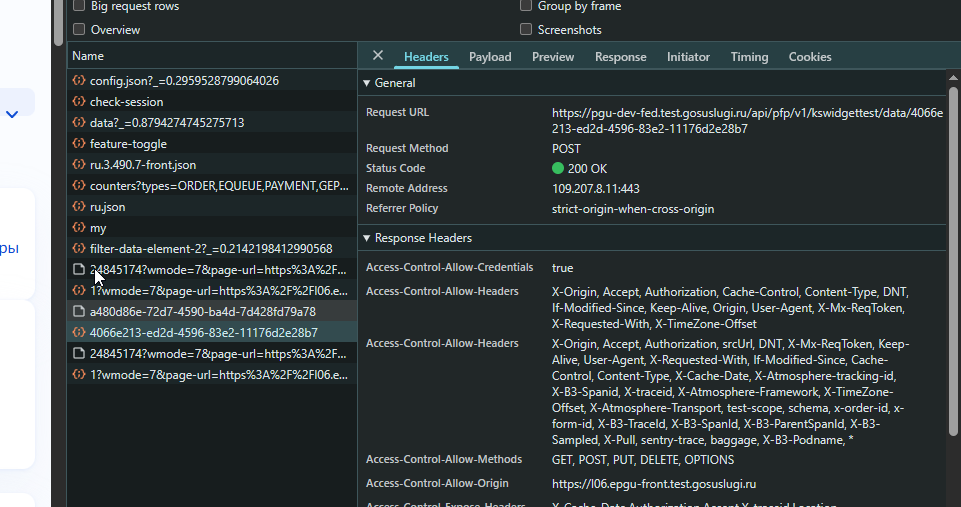The height and width of the screenshot is (507, 961).
Task: Toggle the Overview checkbox
Action: click(x=79, y=29)
